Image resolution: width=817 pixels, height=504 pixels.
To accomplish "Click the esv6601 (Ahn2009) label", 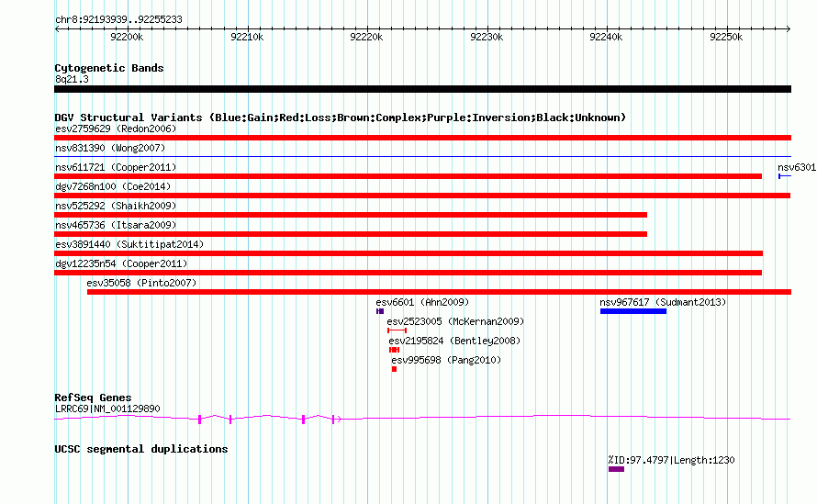I will (422, 302).
